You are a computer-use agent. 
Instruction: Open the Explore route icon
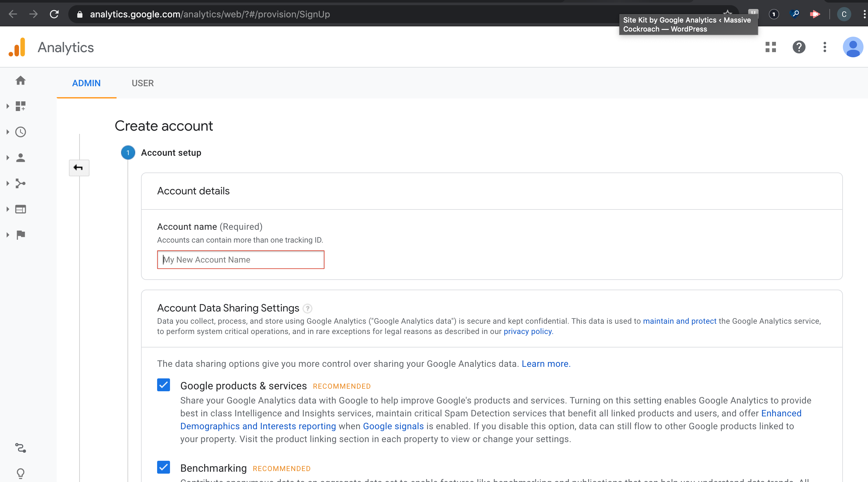pos(21,448)
